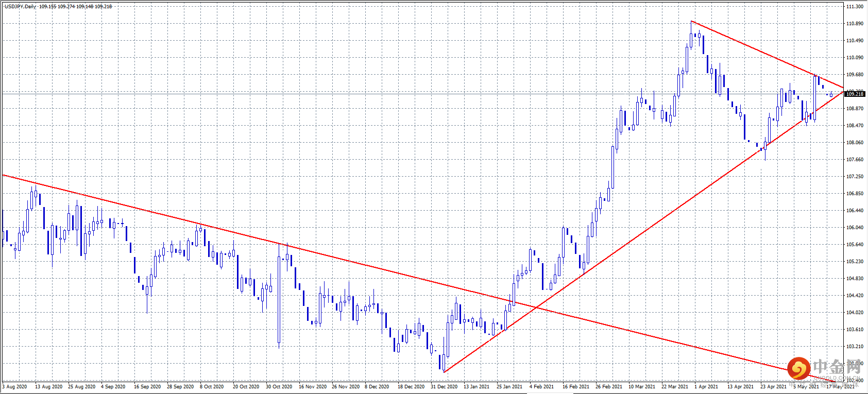868x394 pixels.
Task: Click the 108.870 price axis label
Action: tap(855, 109)
